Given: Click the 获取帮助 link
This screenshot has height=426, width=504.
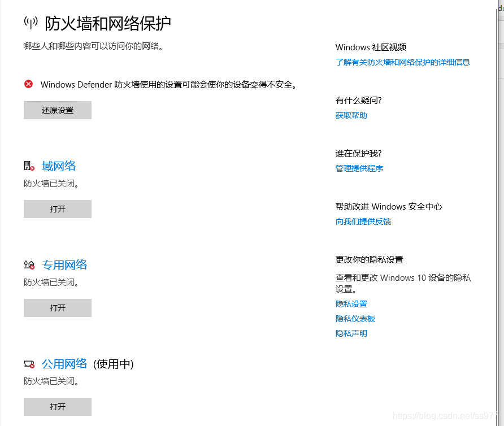Looking at the screenshot, I should point(351,115).
